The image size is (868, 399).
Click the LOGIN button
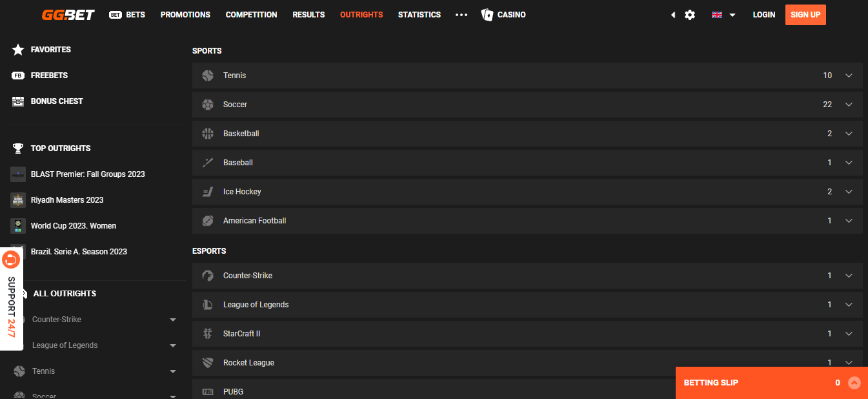point(764,15)
